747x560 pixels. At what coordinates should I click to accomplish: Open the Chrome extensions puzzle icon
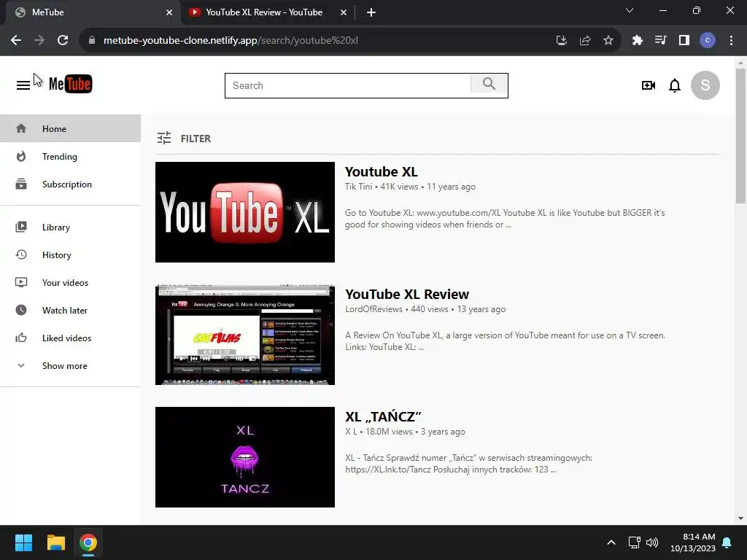637,41
